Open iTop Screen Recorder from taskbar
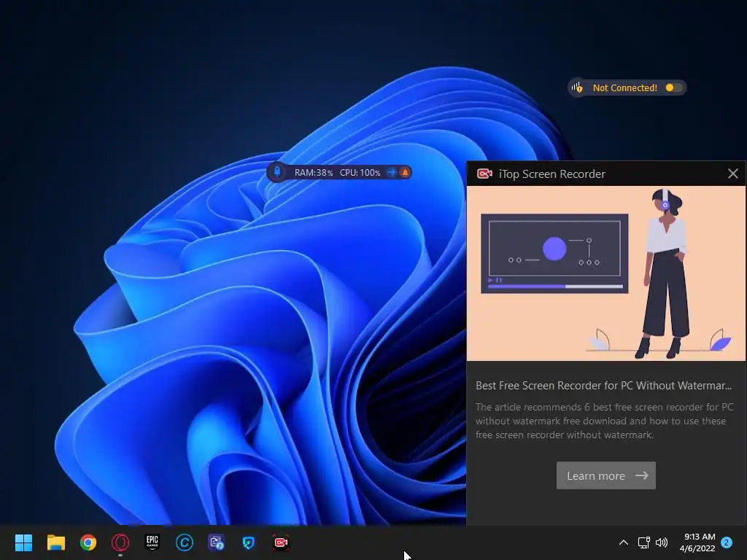The height and width of the screenshot is (560, 747). 281,542
